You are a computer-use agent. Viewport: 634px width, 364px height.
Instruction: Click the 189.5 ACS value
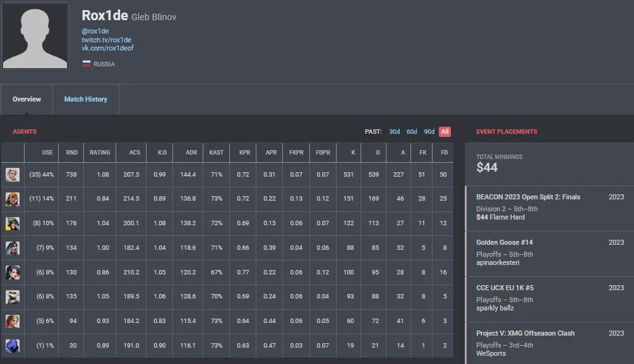coord(131,296)
